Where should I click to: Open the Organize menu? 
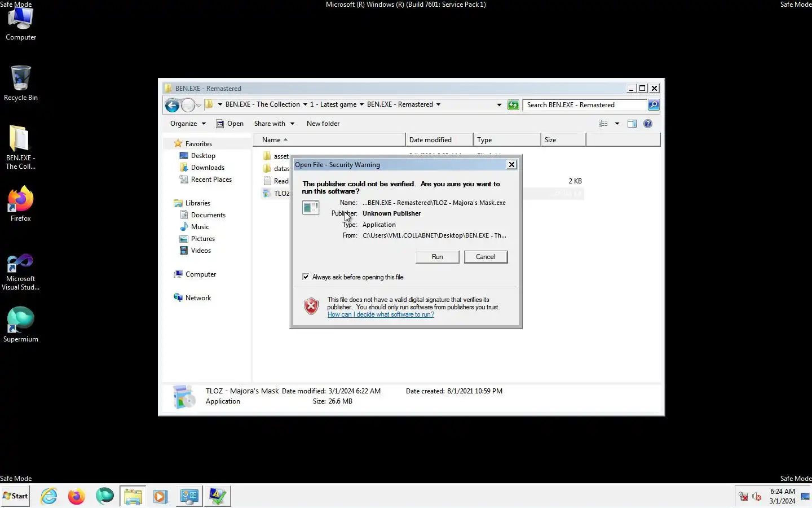point(188,124)
